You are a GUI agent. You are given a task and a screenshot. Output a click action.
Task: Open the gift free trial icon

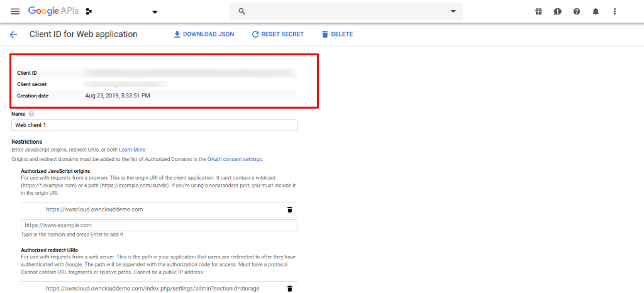(x=538, y=11)
